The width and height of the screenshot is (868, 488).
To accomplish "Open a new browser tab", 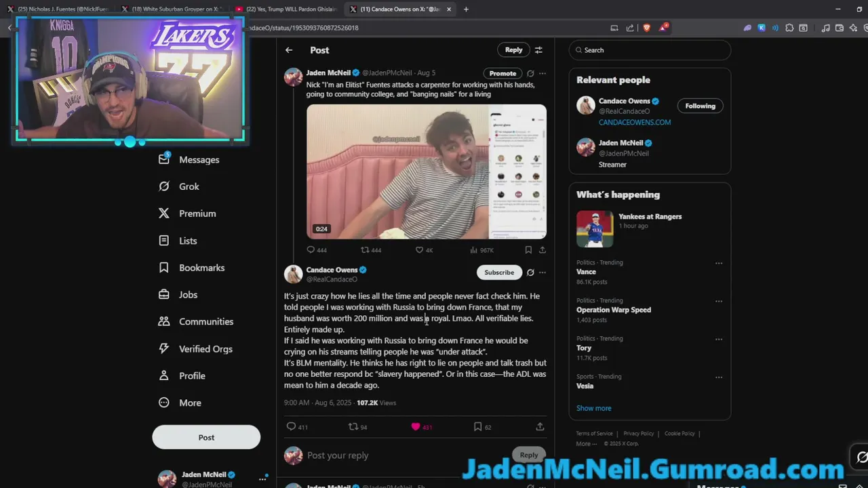I will coord(466,9).
